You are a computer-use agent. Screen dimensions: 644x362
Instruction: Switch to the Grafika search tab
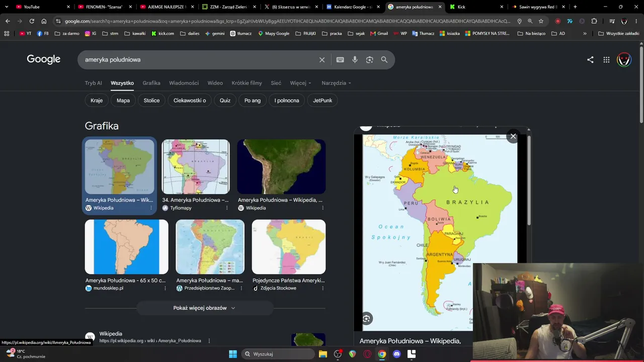pyautogui.click(x=151, y=83)
